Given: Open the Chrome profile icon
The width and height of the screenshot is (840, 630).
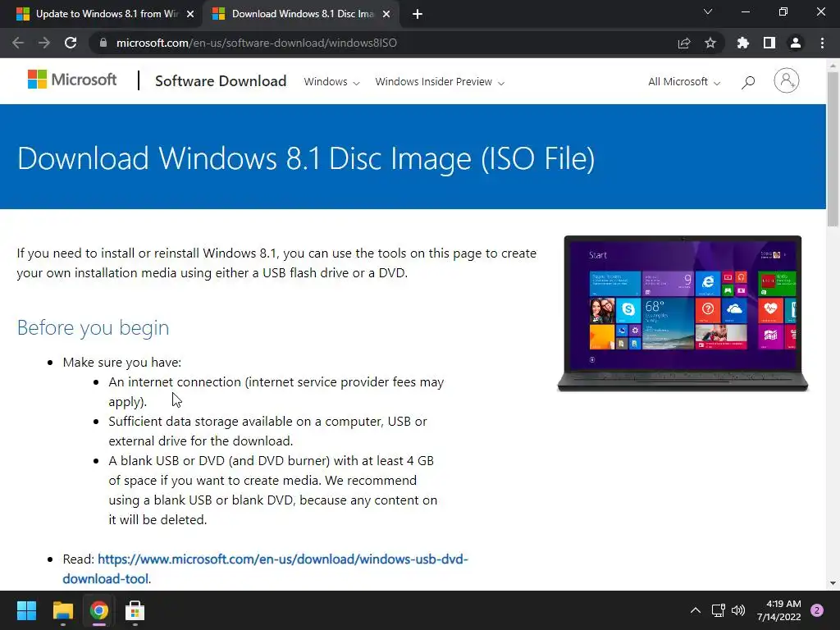Looking at the screenshot, I should coord(796,43).
